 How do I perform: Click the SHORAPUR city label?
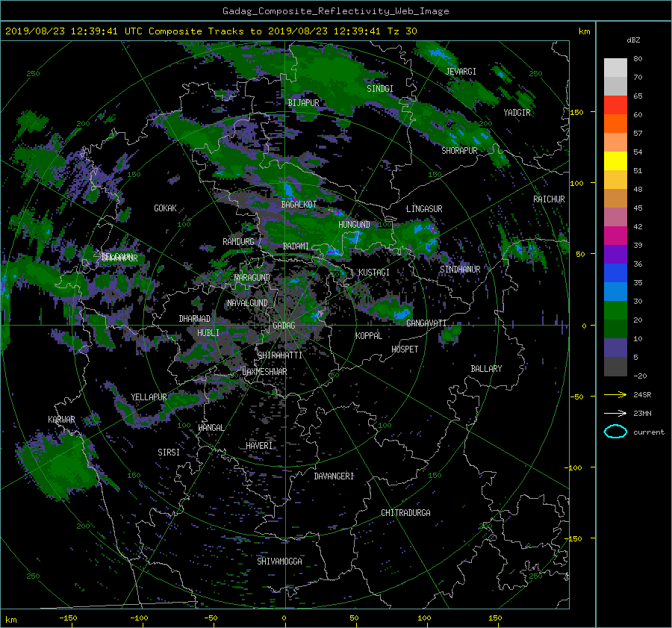459,151
